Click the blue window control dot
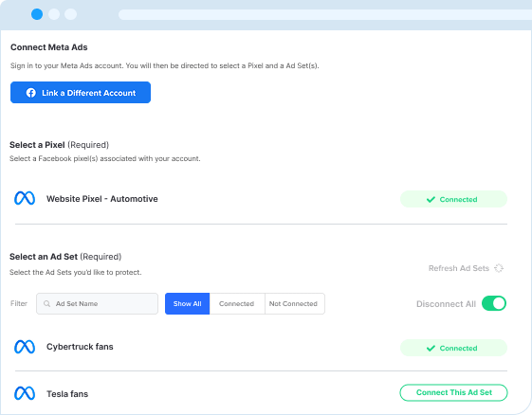 pyautogui.click(x=37, y=14)
